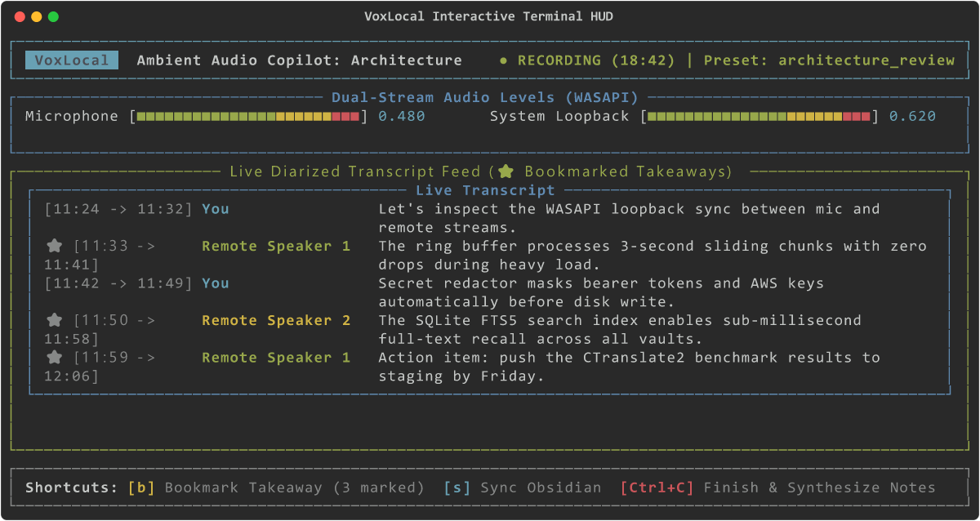Click the Dual-Stream Audio Levels (WASAPI) heading
Viewport: 980px width, 521px height.
click(485, 97)
